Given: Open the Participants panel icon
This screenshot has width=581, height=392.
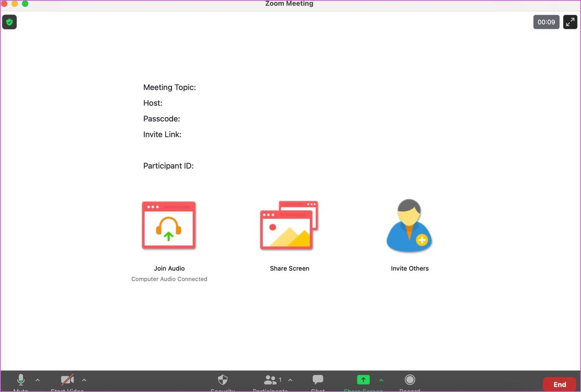Looking at the screenshot, I should 270,380.
